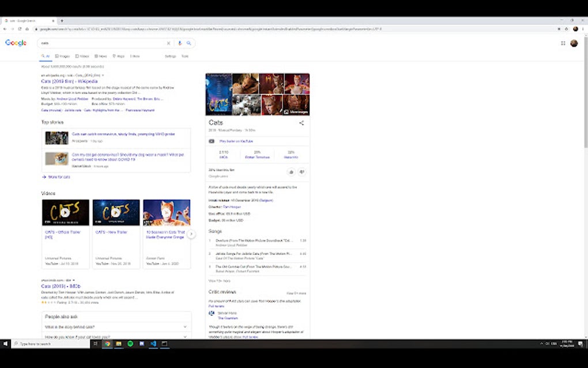Clear the search query with the X icon
Screen dimensions: 588x368
[x=168, y=43]
